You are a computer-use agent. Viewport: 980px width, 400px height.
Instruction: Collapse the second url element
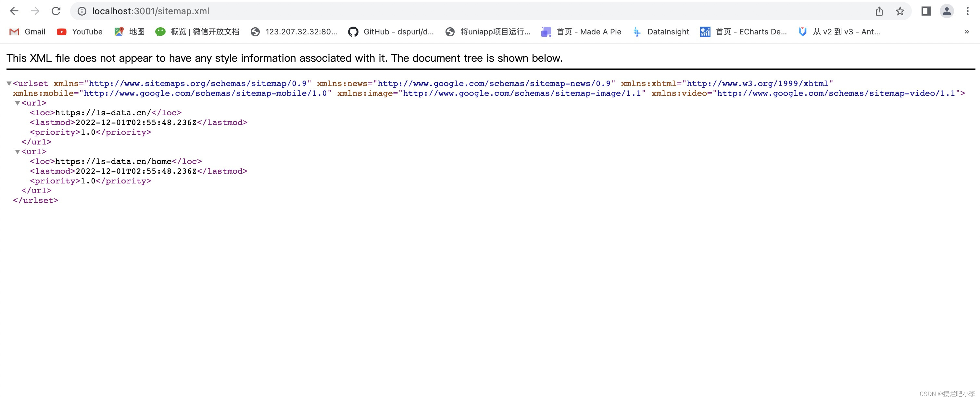17,151
